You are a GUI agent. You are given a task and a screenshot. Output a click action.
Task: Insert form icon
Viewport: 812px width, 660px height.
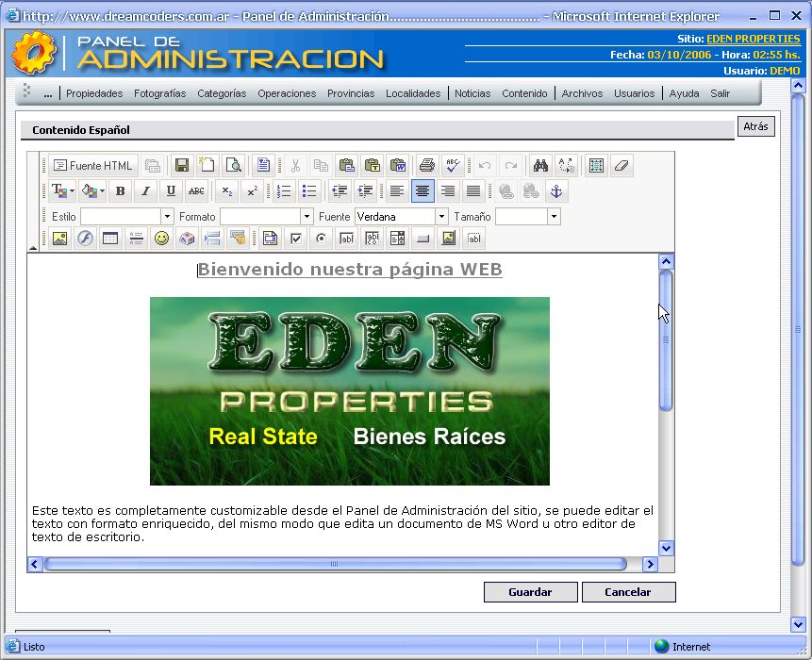270,239
